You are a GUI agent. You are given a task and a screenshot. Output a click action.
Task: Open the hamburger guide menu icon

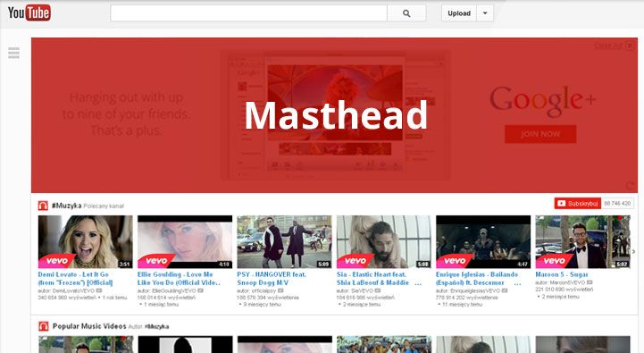pyautogui.click(x=13, y=53)
